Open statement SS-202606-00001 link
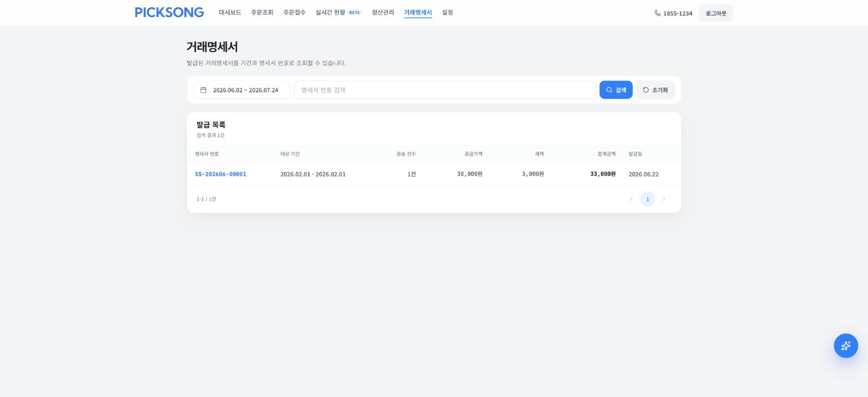This screenshot has width=868, height=397. tap(220, 174)
